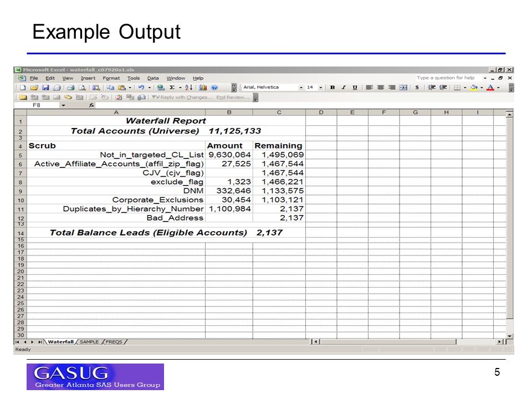Toggle bold formatting

click(332, 88)
